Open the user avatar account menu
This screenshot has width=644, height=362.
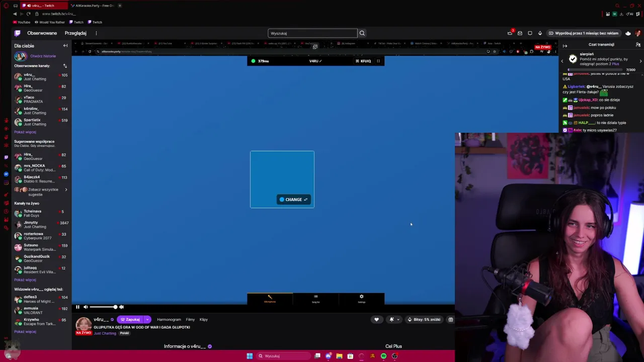628,33
